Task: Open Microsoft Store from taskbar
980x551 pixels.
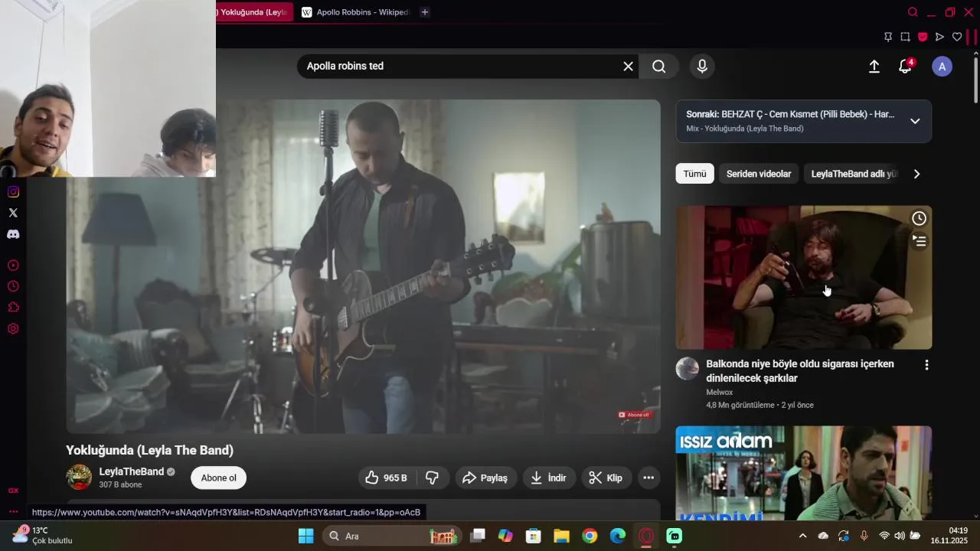Action: point(534,536)
